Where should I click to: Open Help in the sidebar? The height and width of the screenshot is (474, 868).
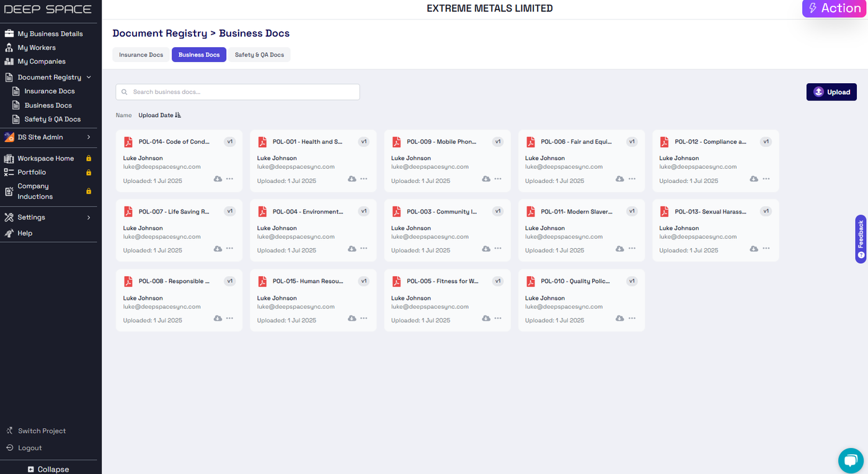point(25,233)
